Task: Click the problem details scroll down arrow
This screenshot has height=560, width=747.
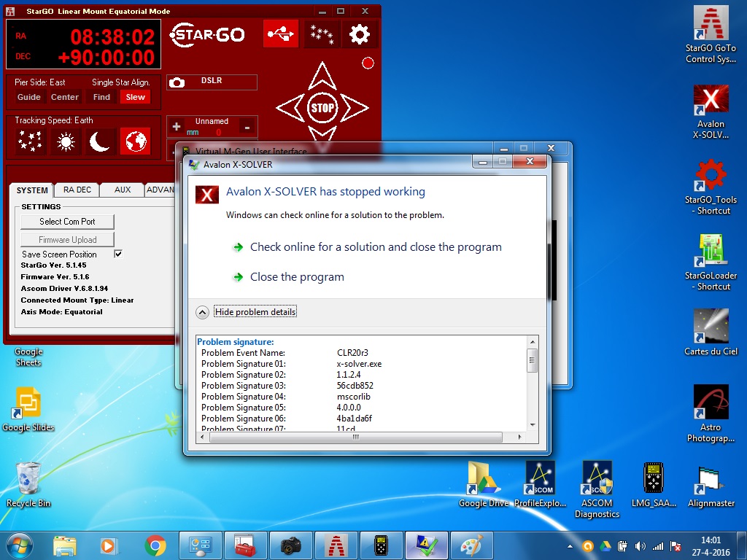Action: [533, 425]
